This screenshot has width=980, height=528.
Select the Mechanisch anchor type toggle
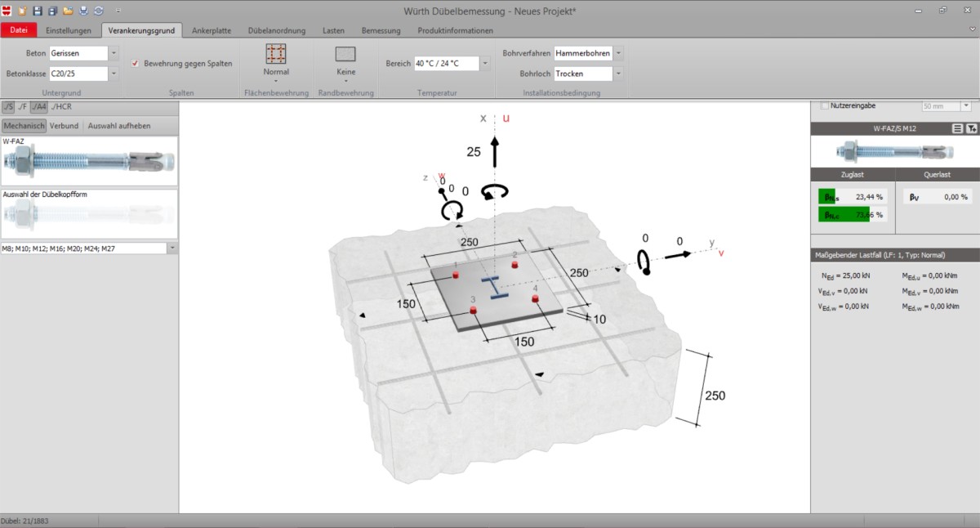pyautogui.click(x=24, y=126)
